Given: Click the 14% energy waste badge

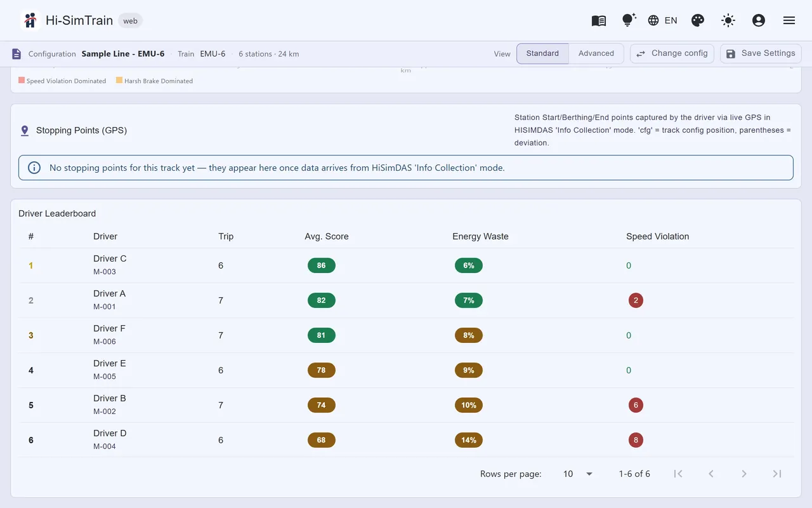Looking at the screenshot, I should coord(469,440).
